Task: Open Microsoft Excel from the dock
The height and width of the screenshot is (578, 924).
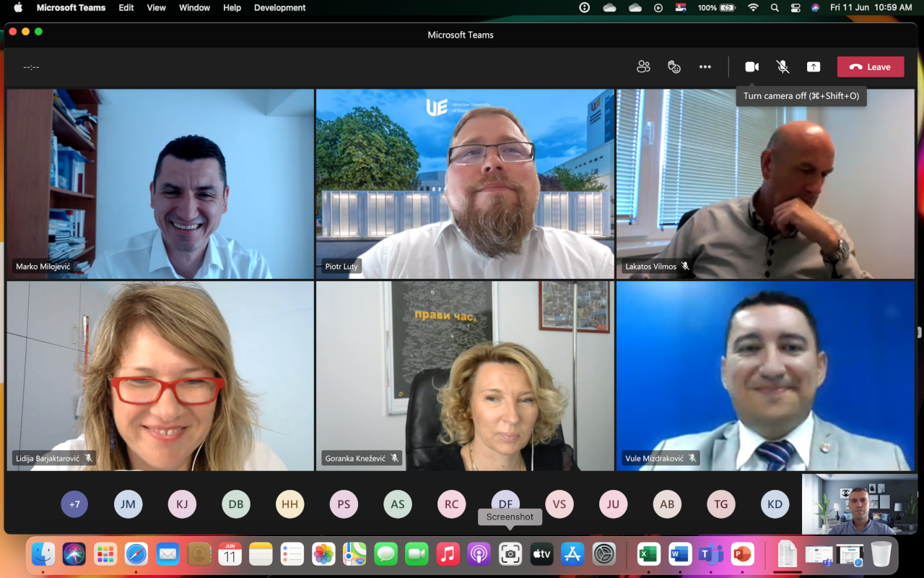Action: pos(648,554)
